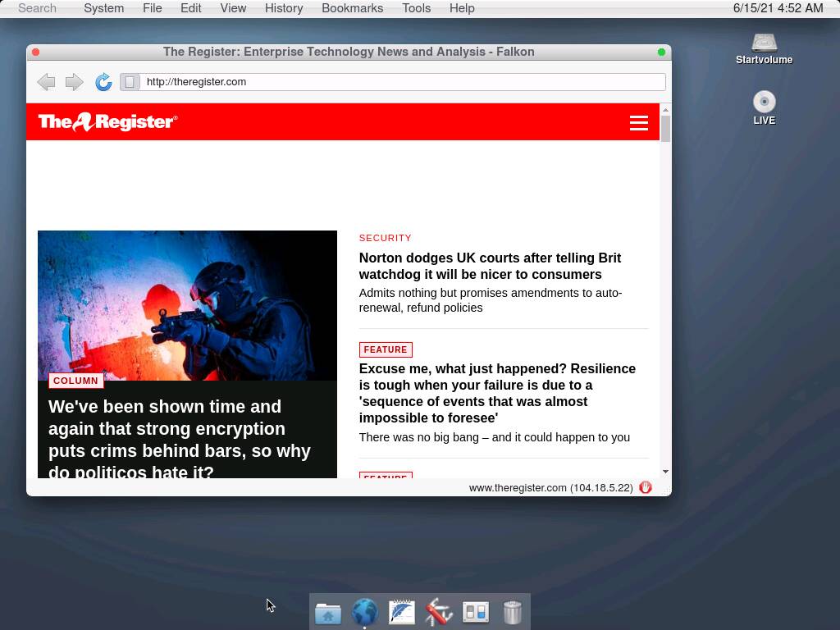
Task: Open the View menu
Action: (x=233, y=8)
